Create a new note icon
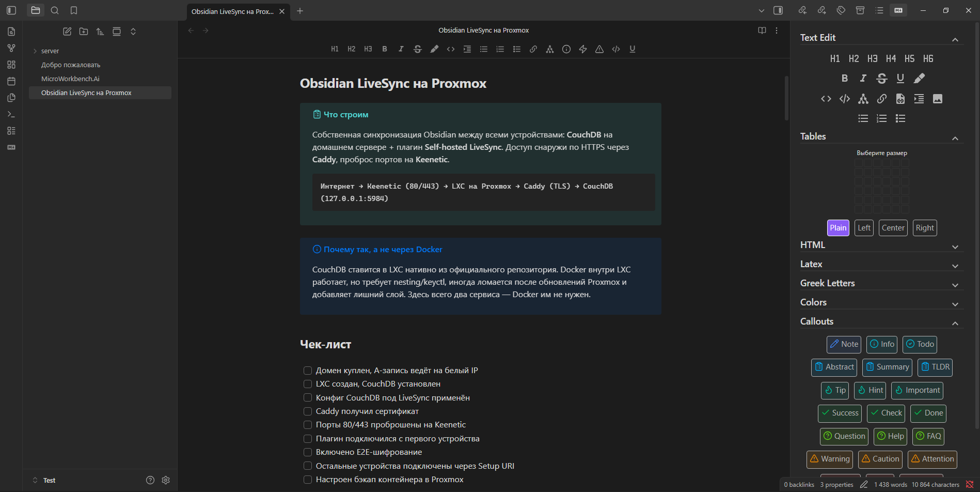 [x=67, y=32]
